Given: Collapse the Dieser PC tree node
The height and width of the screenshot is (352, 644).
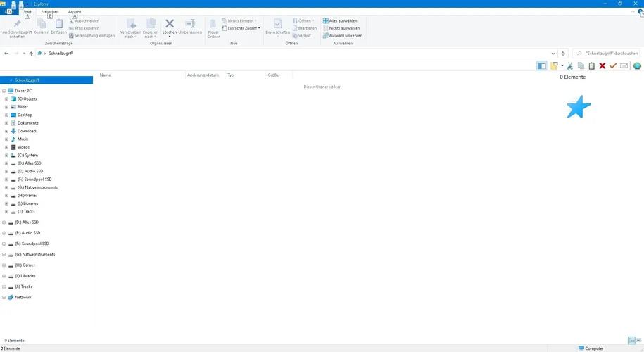Looking at the screenshot, I should [x=4, y=91].
